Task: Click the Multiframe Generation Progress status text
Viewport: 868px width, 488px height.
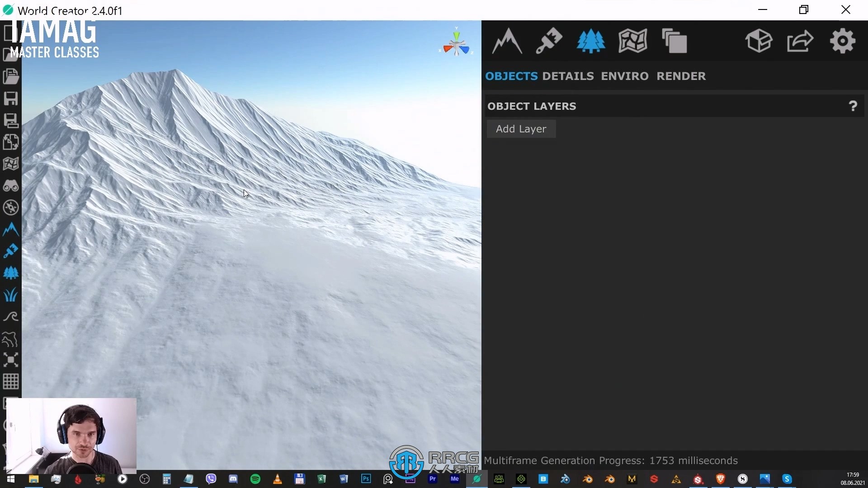Action: (611, 460)
